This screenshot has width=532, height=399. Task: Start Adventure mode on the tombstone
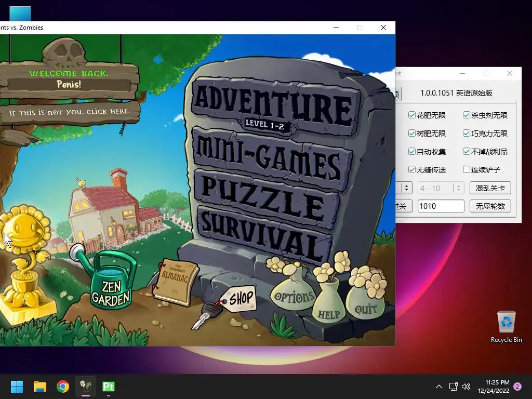[x=275, y=106]
